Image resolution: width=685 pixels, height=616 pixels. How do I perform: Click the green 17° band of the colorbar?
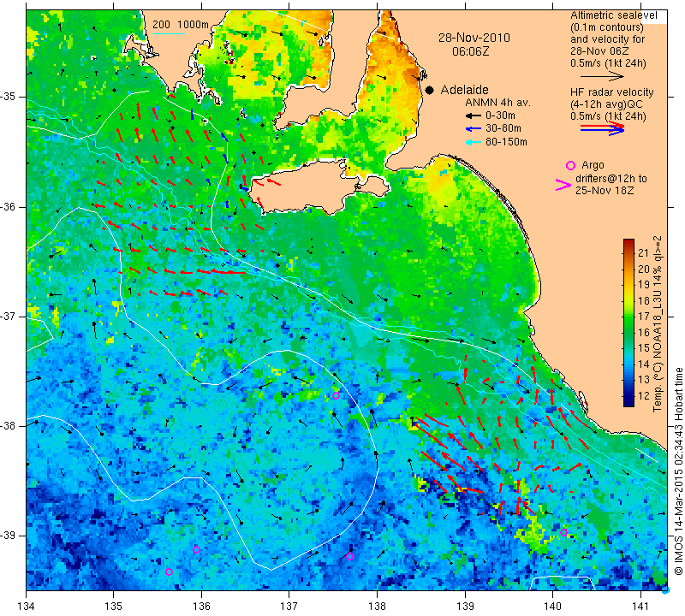628,316
